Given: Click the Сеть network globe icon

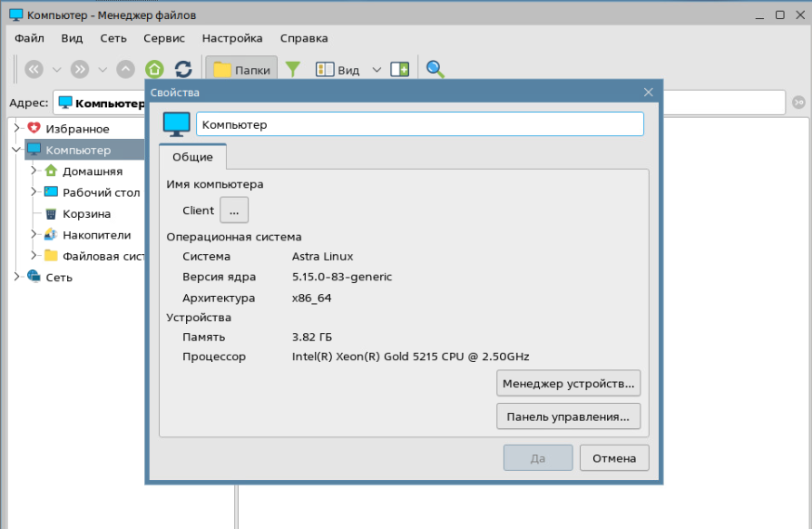Looking at the screenshot, I should point(34,277).
